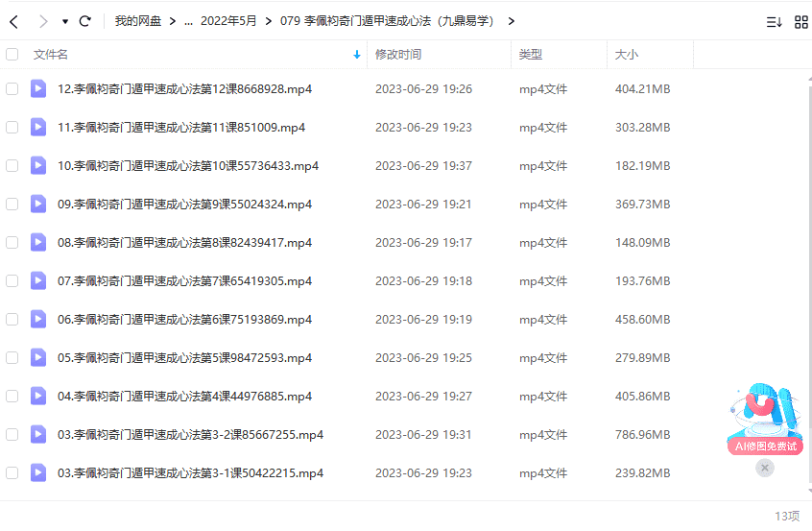Toggle the select-all checkbox in header
The width and height of the screenshot is (812, 531).
click(12, 55)
